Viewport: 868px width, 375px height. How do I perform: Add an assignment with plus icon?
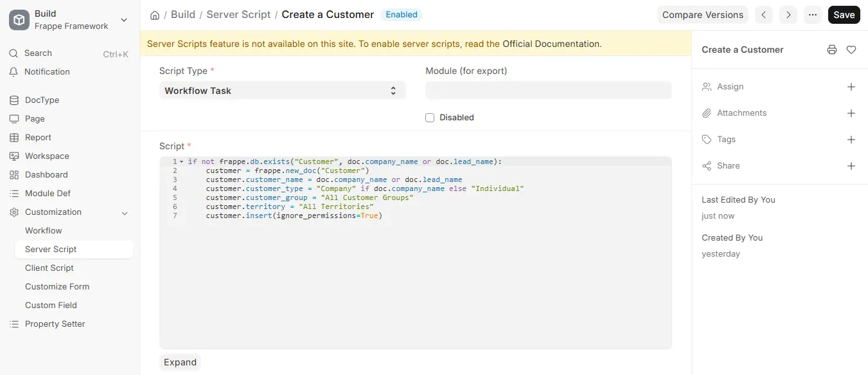coord(851,87)
